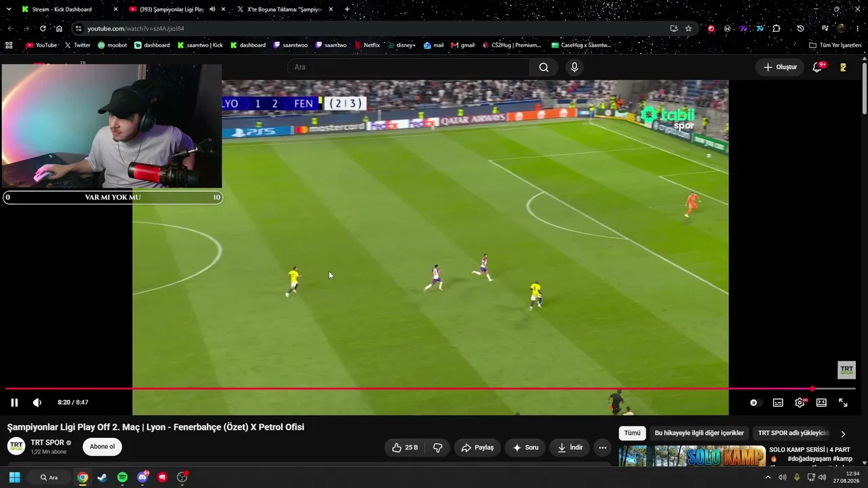Open the Netflix bookmark
The width and height of the screenshot is (868, 488).
[367, 45]
